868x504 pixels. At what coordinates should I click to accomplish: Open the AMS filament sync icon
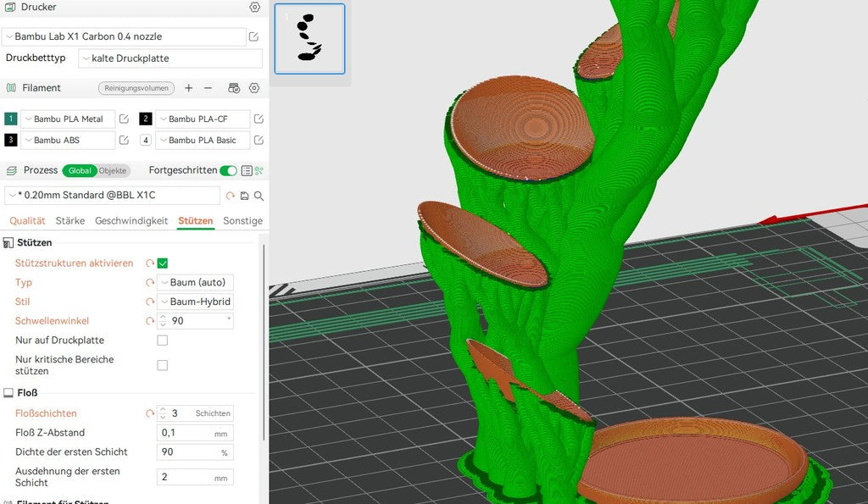click(x=234, y=88)
